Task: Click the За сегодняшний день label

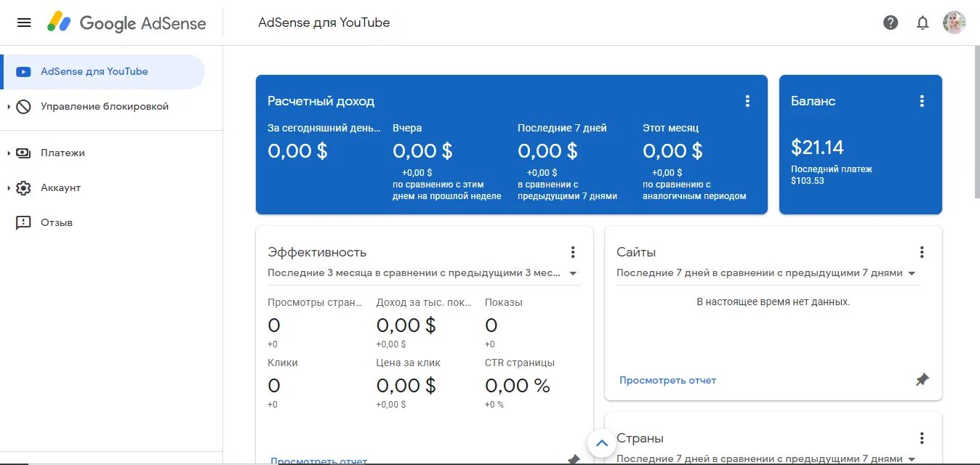Action: pyautogui.click(x=324, y=128)
